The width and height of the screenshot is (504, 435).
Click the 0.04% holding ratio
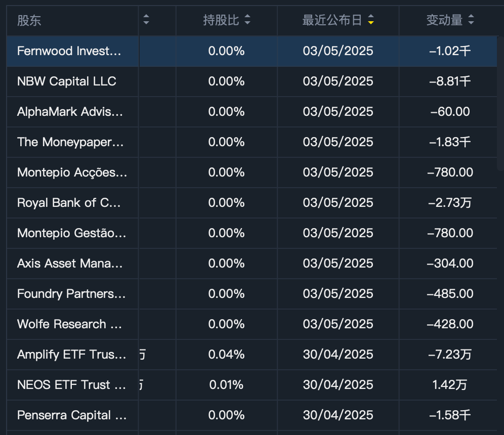[226, 355]
